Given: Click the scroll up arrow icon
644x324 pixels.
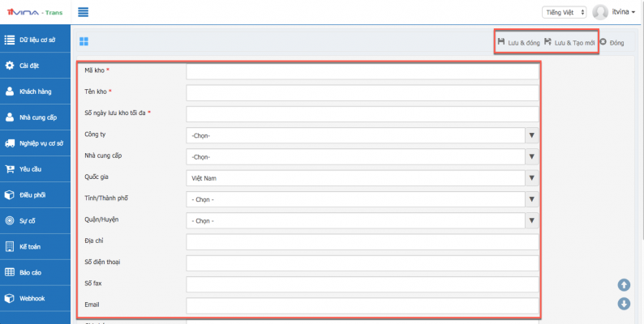Looking at the screenshot, I should [x=624, y=284].
